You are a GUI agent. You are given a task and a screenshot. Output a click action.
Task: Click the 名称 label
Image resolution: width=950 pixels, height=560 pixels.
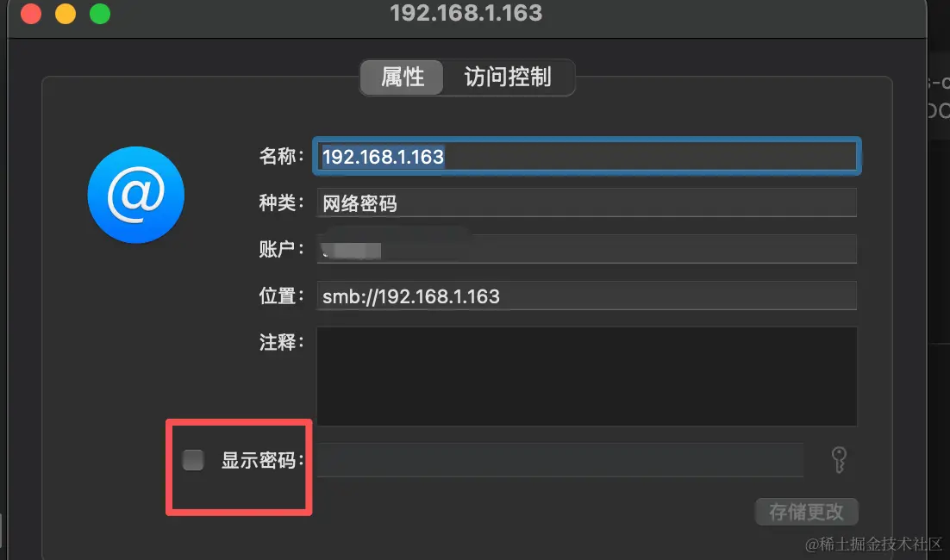click(x=281, y=156)
